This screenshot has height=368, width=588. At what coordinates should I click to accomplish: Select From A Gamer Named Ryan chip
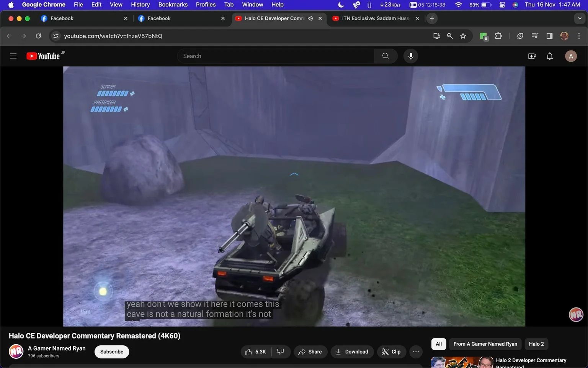485,344
